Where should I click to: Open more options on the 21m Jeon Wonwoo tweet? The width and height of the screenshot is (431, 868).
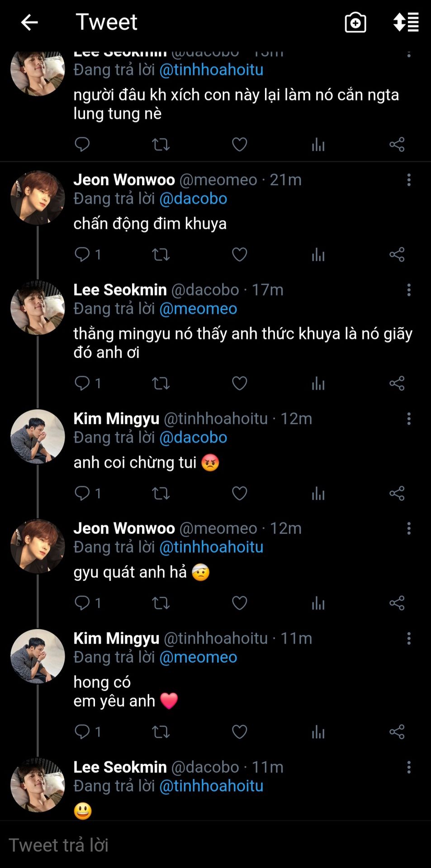coord(409,180)
